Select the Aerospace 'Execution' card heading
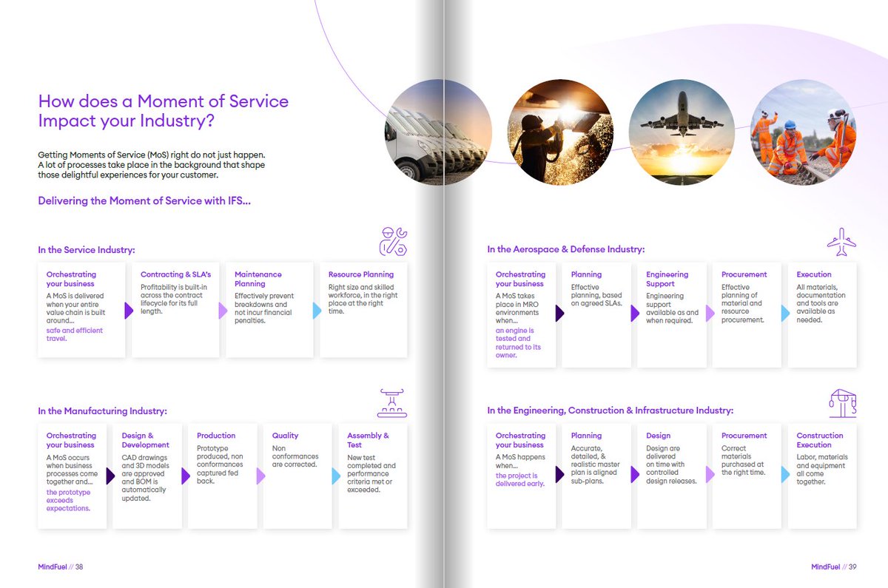 pos(814,274)
